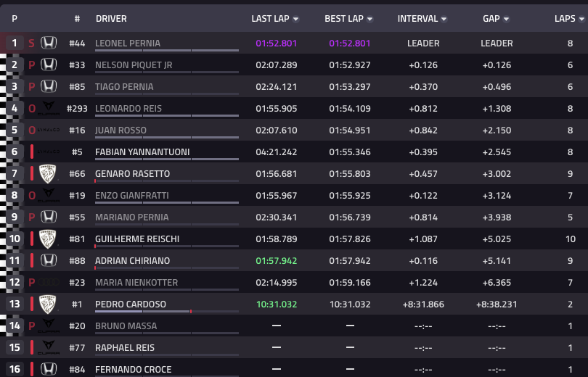Click the Peugeot logo next to Pedro Cardoso
The width and height of the screenshot is (588, 377).
coord(49,304)
